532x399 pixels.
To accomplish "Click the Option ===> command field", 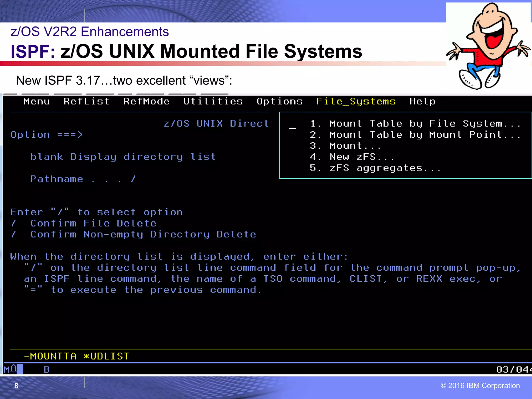I will click(177, 135).
